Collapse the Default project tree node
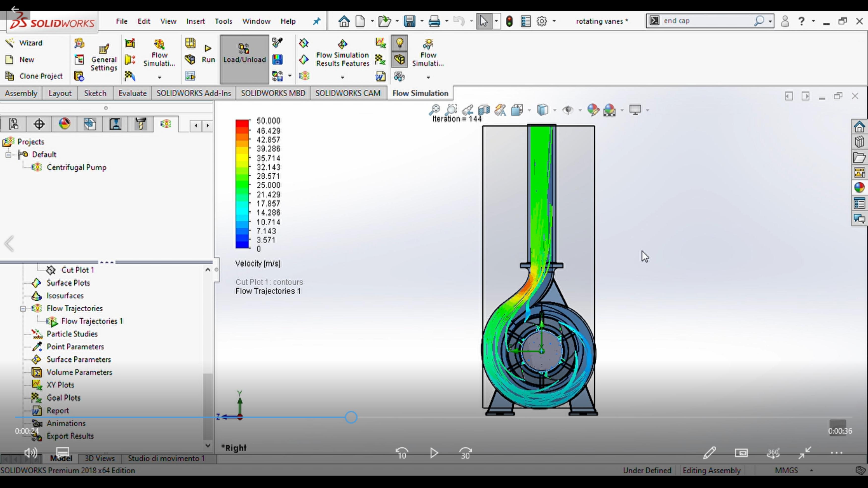The height and width of the screenshot is (488, 868). [8, 155]
